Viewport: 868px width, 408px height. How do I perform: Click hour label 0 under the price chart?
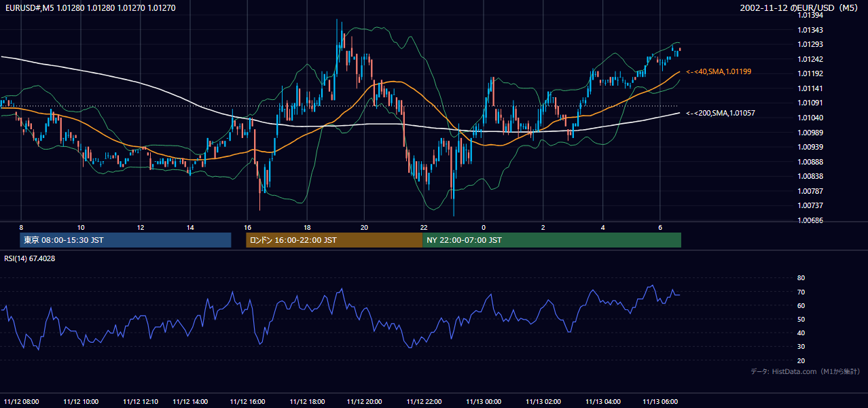[x=484, y=228]
